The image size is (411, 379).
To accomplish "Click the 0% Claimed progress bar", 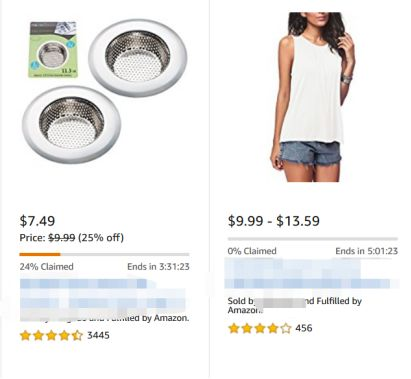I will (313, 239).
